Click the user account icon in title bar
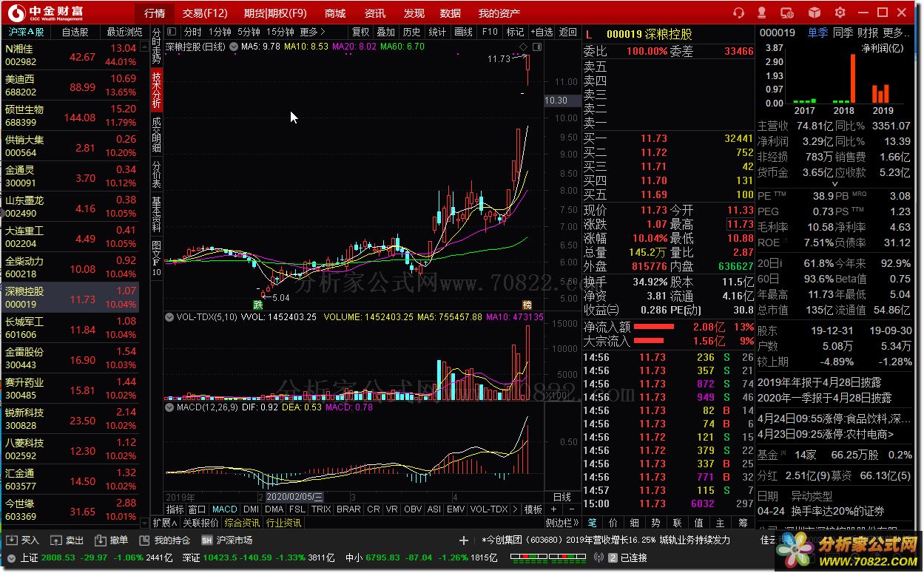Image resolution: width=924 pixels, height=573 pixels. [763, 13]
